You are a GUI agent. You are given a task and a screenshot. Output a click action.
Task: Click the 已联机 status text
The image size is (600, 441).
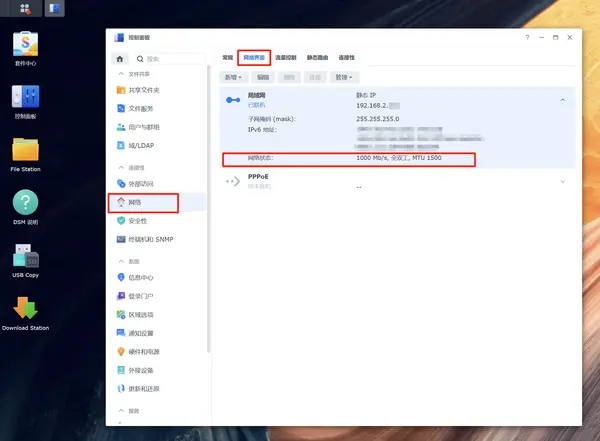coord(256,105)
